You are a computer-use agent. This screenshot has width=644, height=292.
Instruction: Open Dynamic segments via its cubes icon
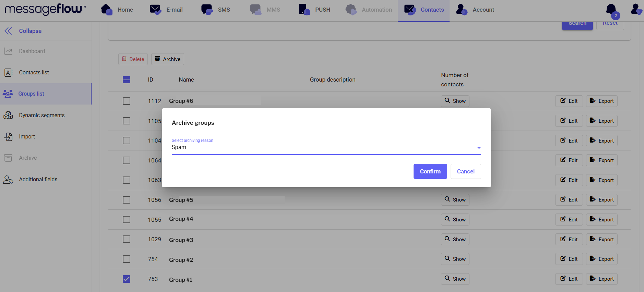click(8, 115)
